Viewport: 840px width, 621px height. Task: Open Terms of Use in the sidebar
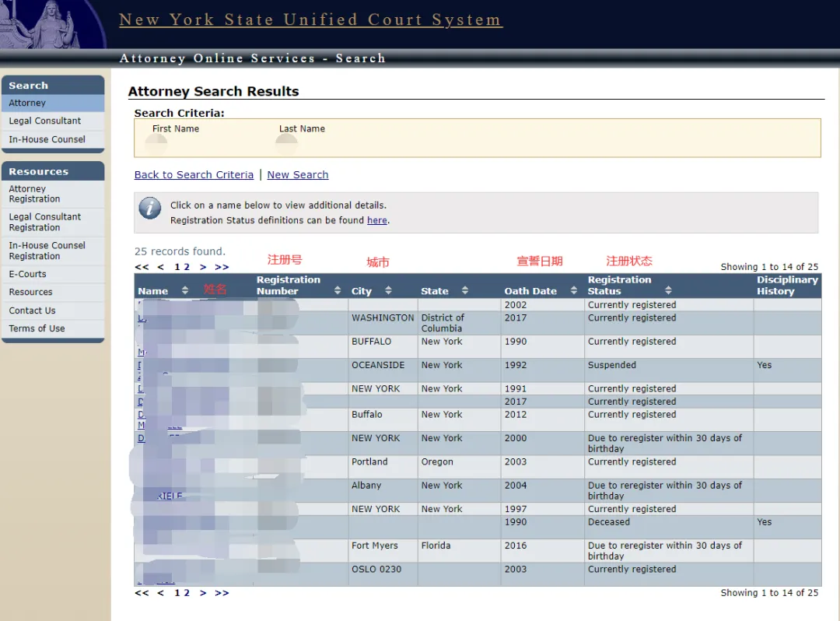pyautogui.click(x=53, y=328)
